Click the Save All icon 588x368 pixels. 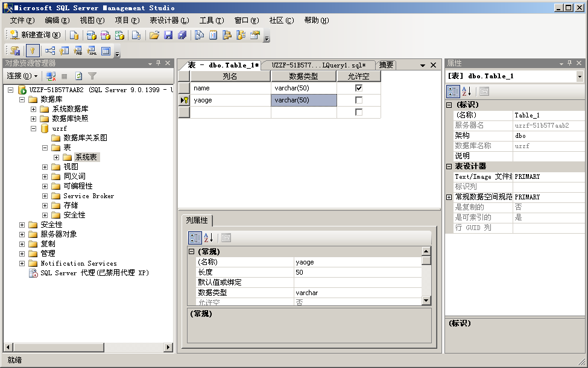coord(182,35)
